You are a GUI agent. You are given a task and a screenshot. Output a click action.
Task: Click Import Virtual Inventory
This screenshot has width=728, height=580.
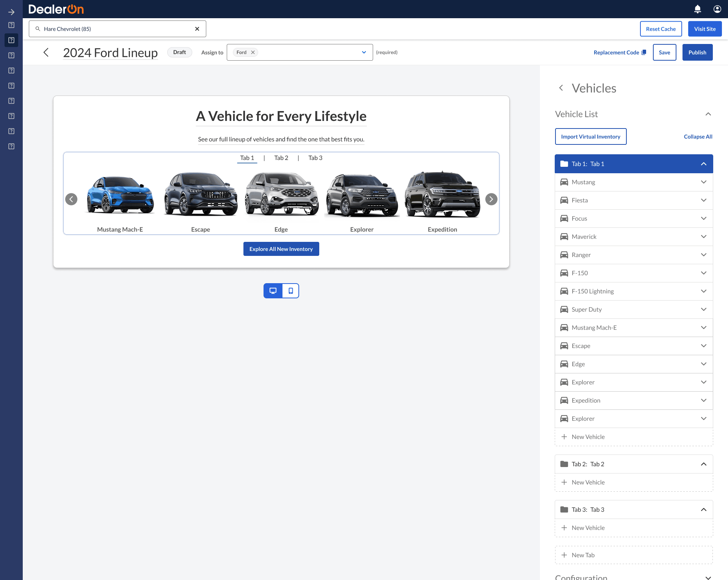(591, 136)
